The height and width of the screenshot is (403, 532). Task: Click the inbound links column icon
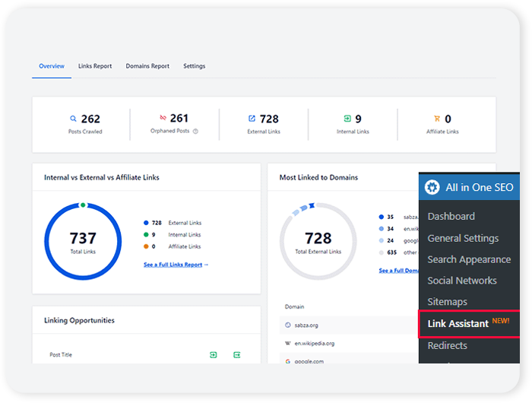coord(214,355)
